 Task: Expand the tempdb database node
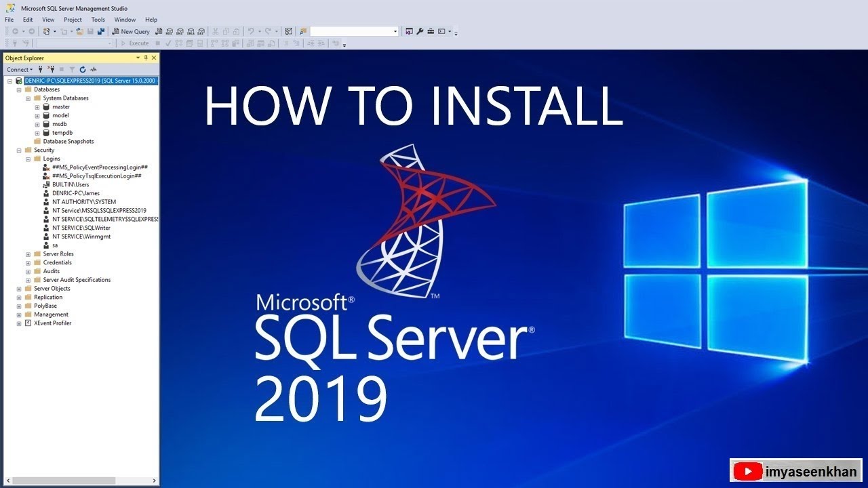[37, 133]
